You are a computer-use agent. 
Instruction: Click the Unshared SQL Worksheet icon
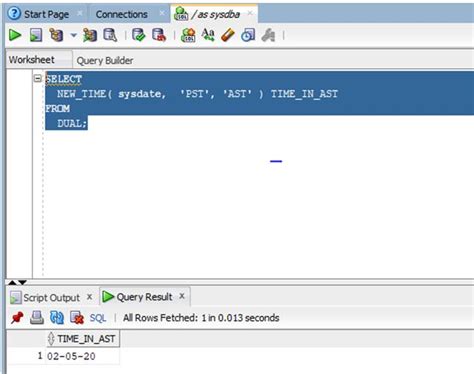(188, 35)
